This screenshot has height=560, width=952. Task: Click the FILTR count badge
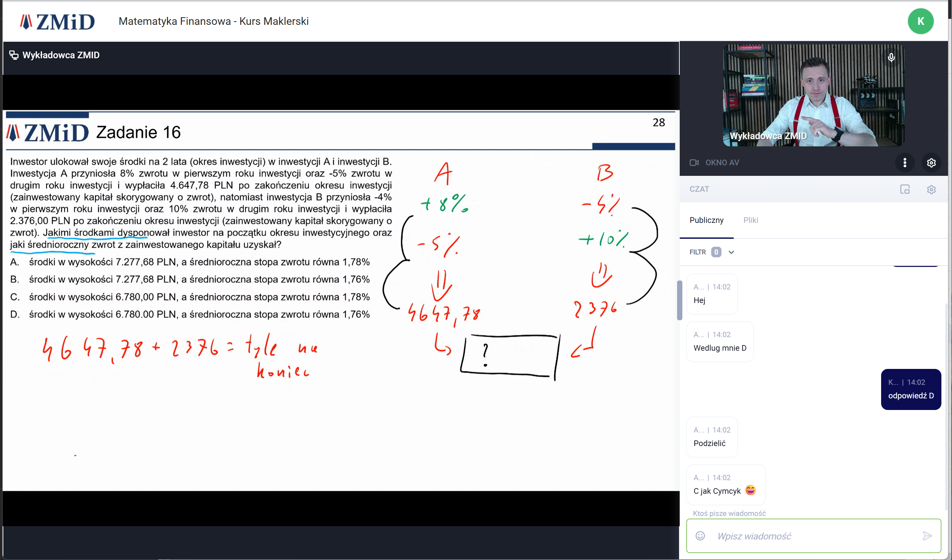pyautogui.click(x=716, y=252)
